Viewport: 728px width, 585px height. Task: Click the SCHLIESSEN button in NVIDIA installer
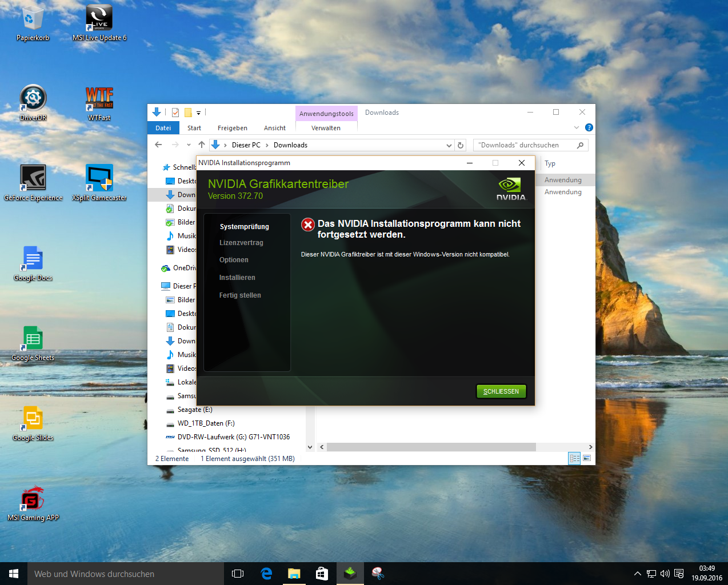501,391
